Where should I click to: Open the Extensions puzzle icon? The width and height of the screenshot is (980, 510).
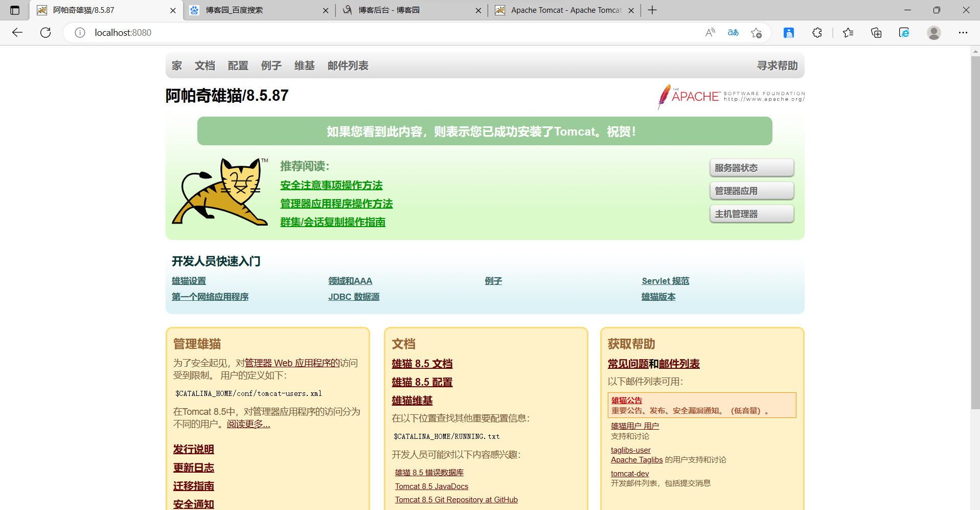(817, 33)
